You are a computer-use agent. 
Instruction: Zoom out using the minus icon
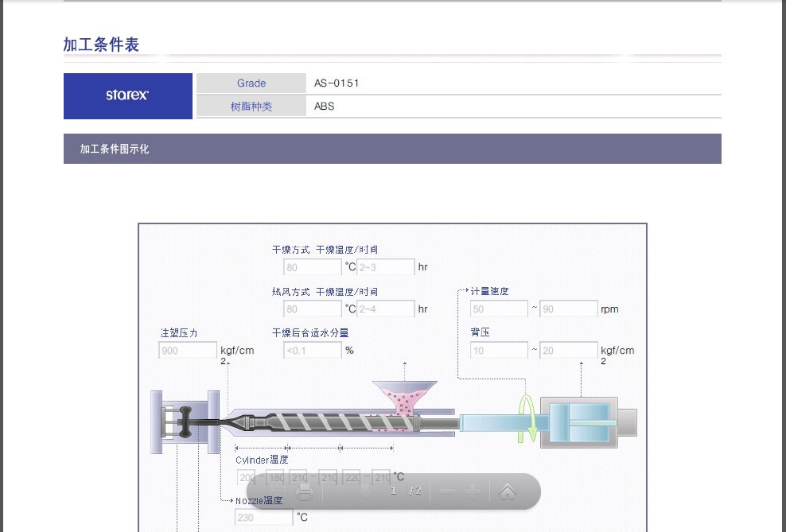click(447, 491)
